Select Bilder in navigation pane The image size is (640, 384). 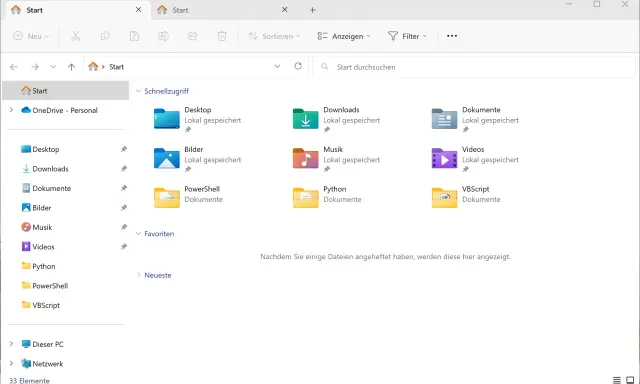point(42,208)
